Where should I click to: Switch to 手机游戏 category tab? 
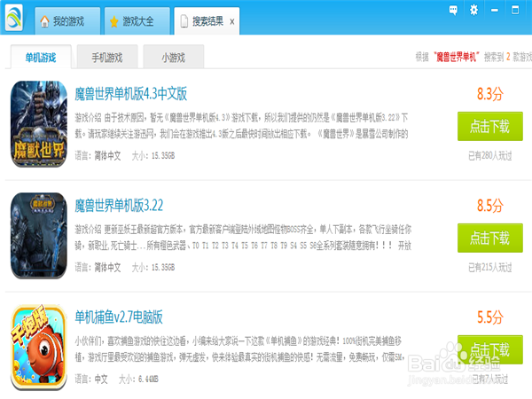[107, 58]
